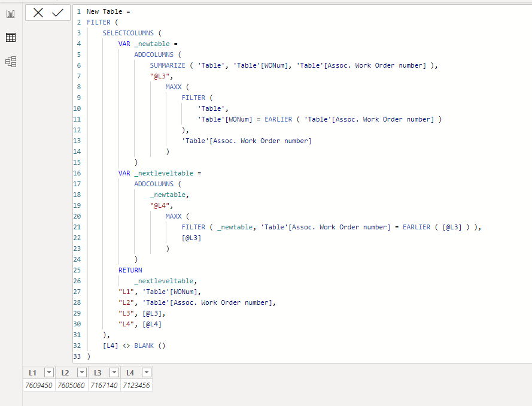This screenshot has height=406, width=532.
Task: Click the "@L4" string on line 19
Action: pyautogui.click(x=160, y=205)
